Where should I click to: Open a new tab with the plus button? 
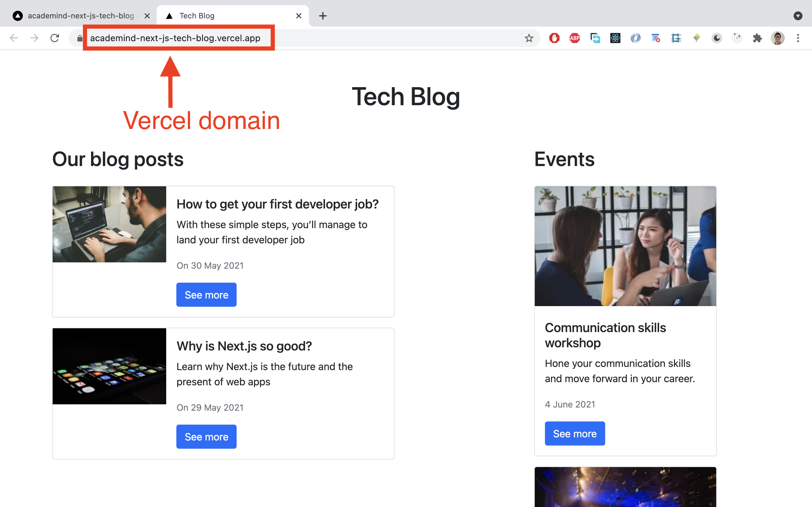323,16
